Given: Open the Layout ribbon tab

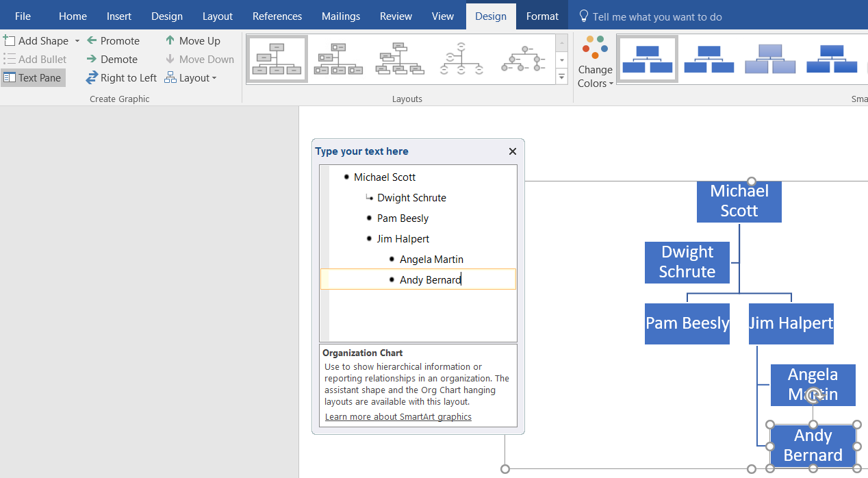Looking at the screenshot, I should [x=218, y=16].
